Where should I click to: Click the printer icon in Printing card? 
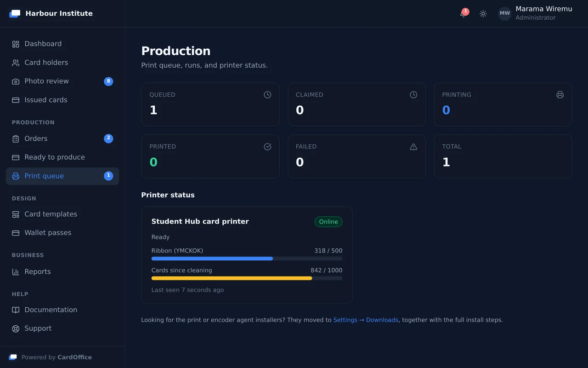(x=560, y=95)
